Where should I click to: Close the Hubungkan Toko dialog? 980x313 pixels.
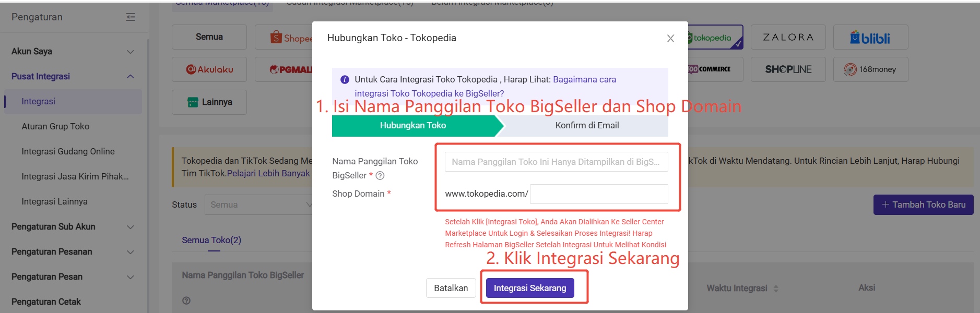click(671, 39)
